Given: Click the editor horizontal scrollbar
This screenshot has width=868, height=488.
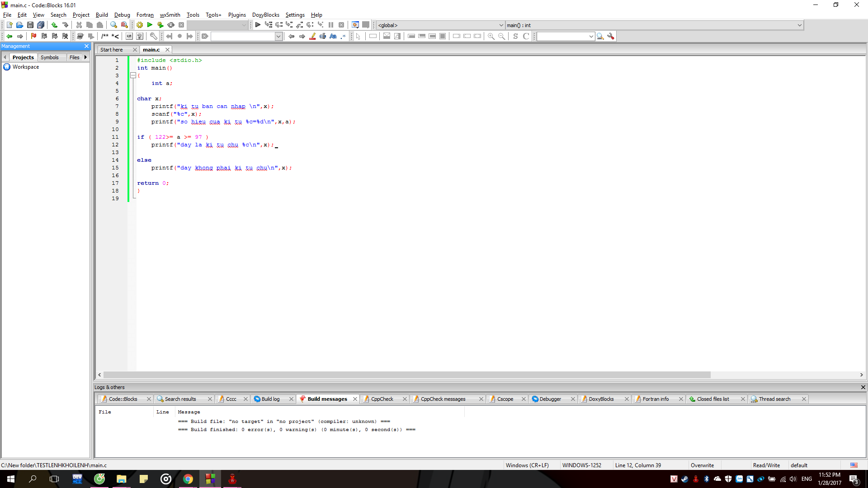Looking at the screenshot, I should [407, 375].
